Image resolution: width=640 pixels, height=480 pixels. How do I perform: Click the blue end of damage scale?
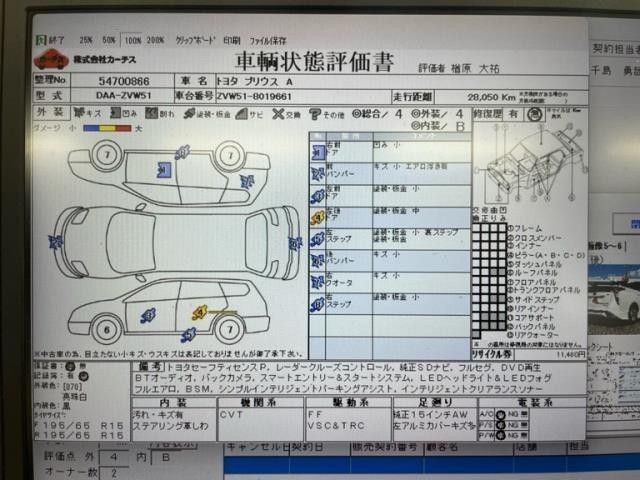tap(91, 128)
